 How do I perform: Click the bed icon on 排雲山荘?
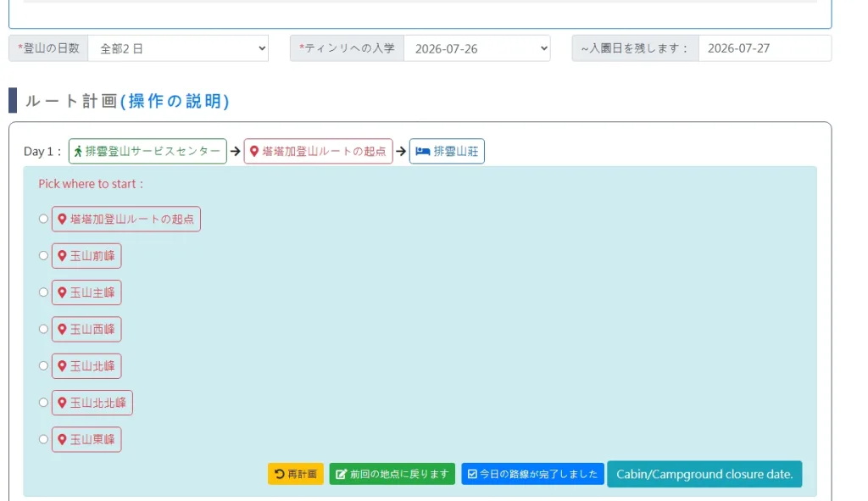pyautogui.click(x=423, y=151)
